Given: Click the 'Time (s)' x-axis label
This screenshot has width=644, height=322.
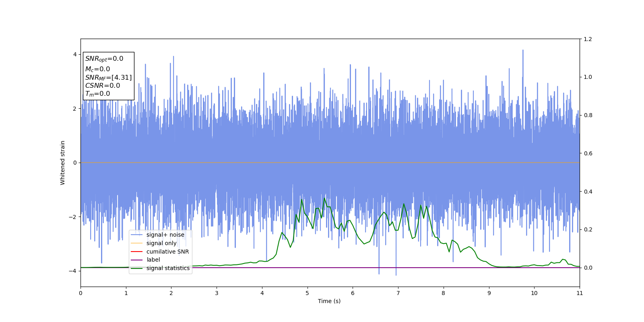Looking at the screenshot, I should pos(329,301).
